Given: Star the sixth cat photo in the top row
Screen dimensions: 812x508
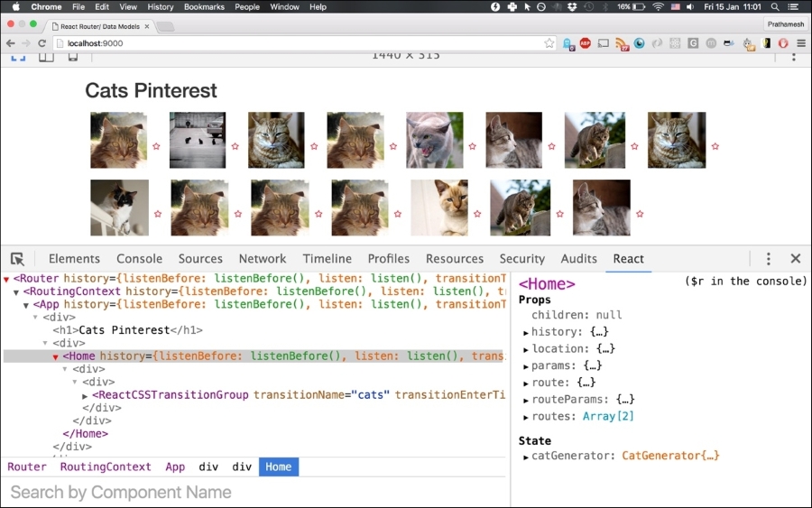Looking at the screenshot, I should [x=551, y=146].
